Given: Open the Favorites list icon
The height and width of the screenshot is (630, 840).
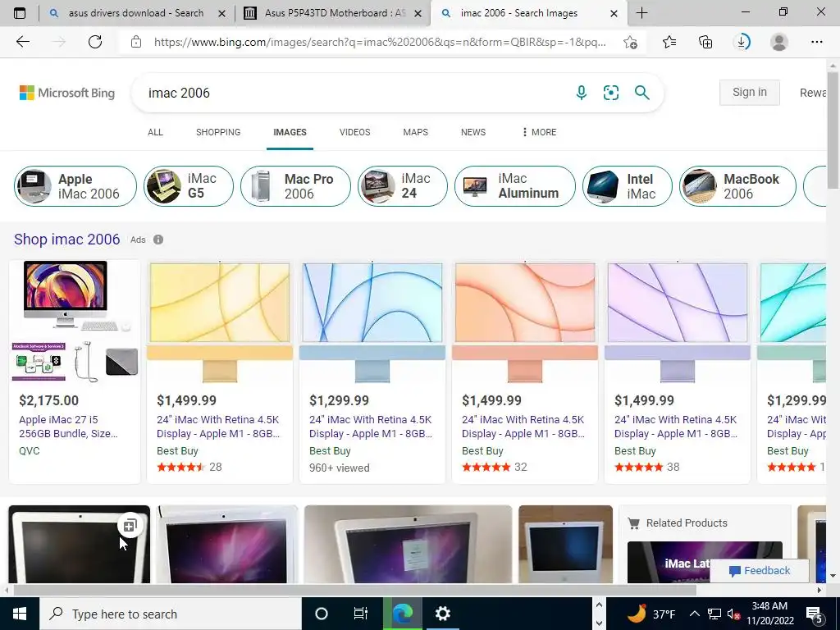Looking at the screenshot, I should tap(669, 42).
